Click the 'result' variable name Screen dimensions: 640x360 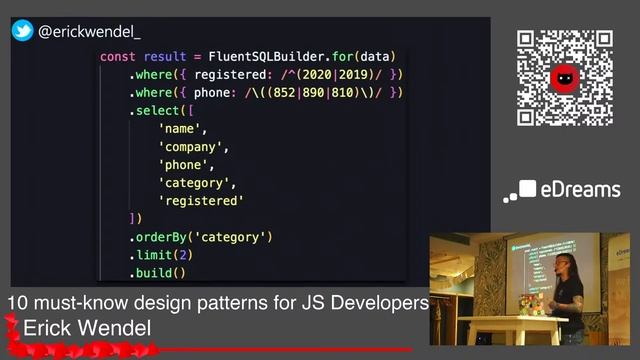(165, 56)
